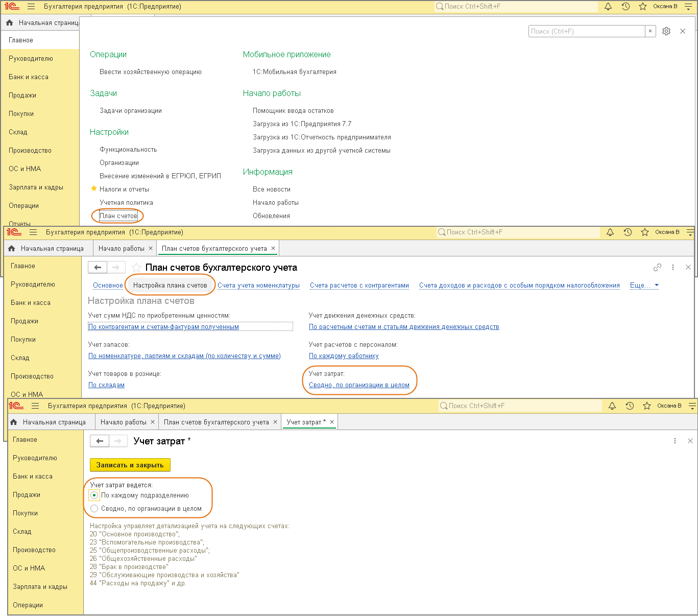Switch to Начало работы tab in the bottom window
The width and height of the screenshot is (698, 616).
coord(124,422)
